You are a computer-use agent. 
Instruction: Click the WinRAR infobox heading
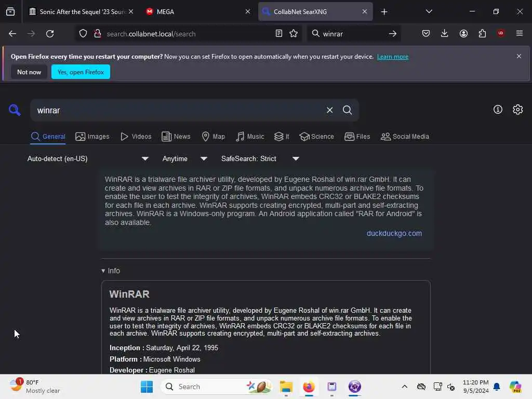(129, 294)
